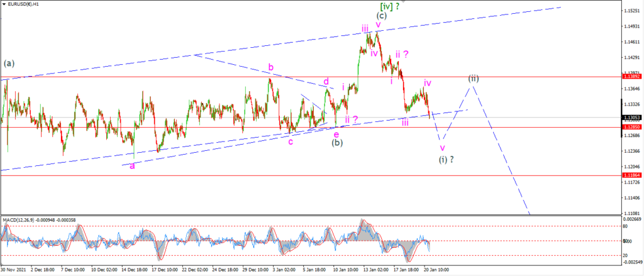Select the gray (a) wave label
Viewport: 644px width, 276px height.
coord(9,63)
